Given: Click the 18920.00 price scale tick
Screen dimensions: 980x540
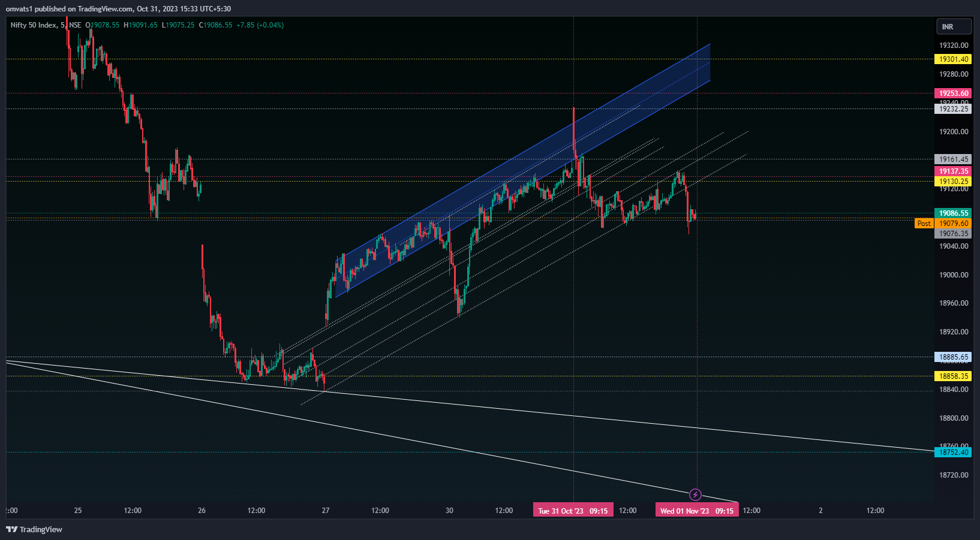Looking at the screenshot, I should (x=954, y=332).
